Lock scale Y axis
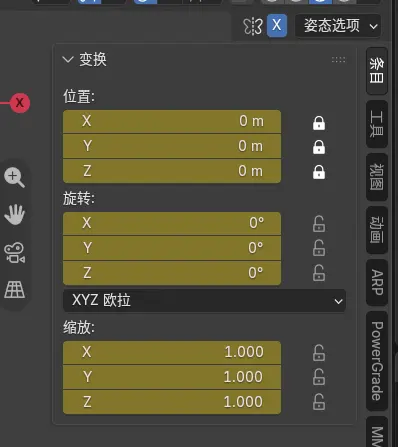The height and width of the screenshot is (447, 398). [x=319, y=377]
